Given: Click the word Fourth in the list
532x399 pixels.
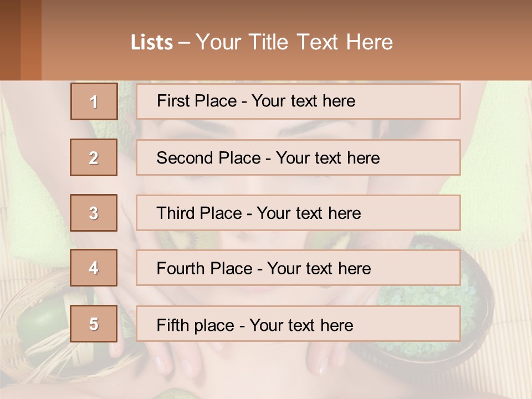Looking at the screenshot, I should (180, 268).
